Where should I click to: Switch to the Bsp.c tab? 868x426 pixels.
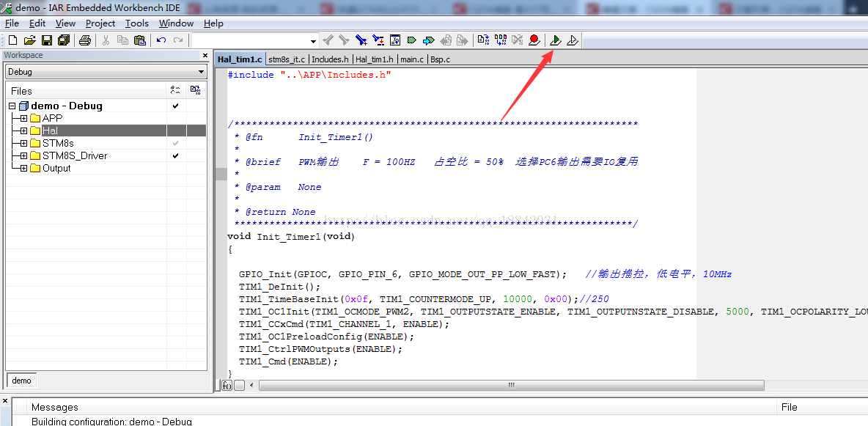point(440,59)
